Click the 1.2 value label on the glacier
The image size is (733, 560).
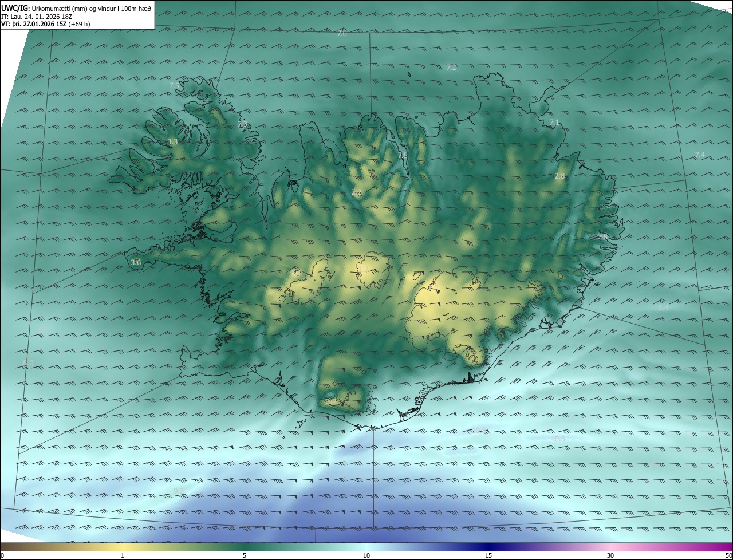pos(363,269)
